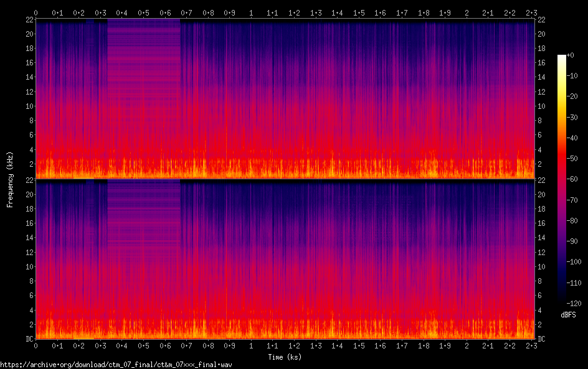Click the "-50" value on the color scale
The width and height of the screenshot is (588, 369).
[572, 159]
